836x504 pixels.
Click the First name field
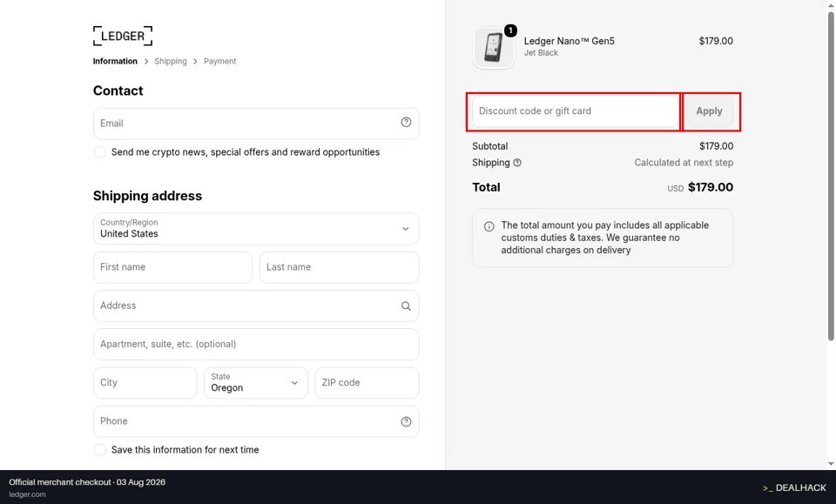pyautogui.click(x=172, y=267)
